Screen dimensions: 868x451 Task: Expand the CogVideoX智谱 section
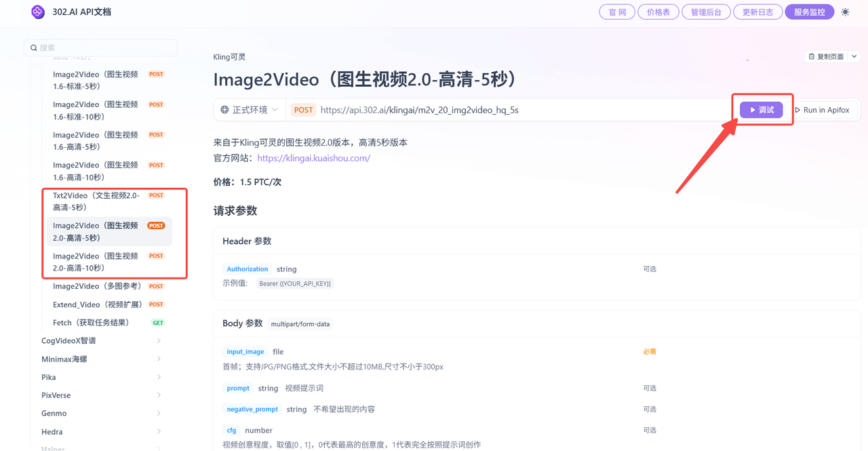(x=102, y=340)
